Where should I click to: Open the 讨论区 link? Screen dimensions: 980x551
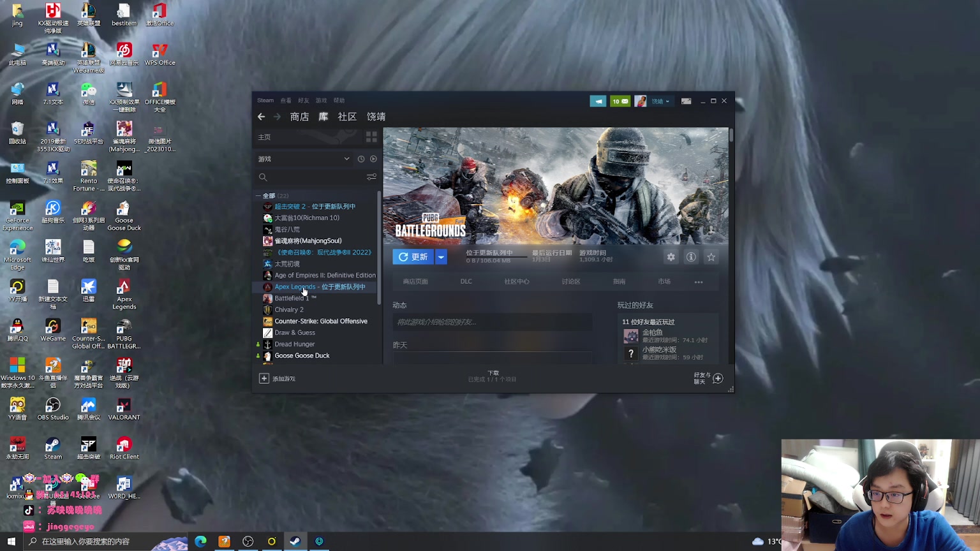pyautogui.click(x=571, y=282)
